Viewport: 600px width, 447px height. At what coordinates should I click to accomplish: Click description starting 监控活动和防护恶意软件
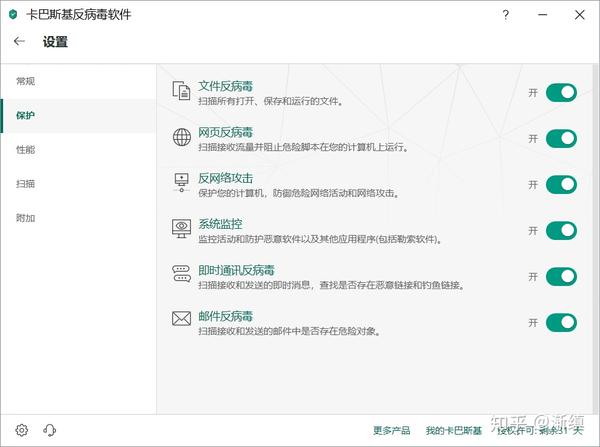320,239
